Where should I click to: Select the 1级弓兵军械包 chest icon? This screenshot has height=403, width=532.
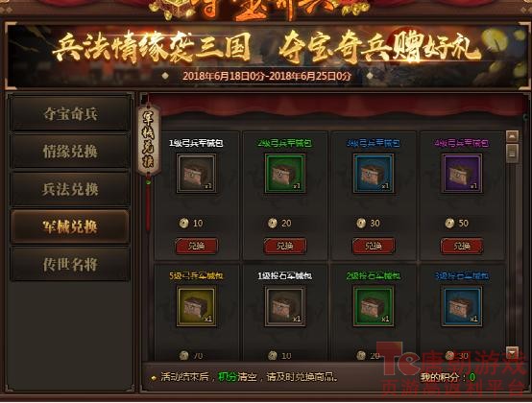pyautogui.click(x=196, y=174)
